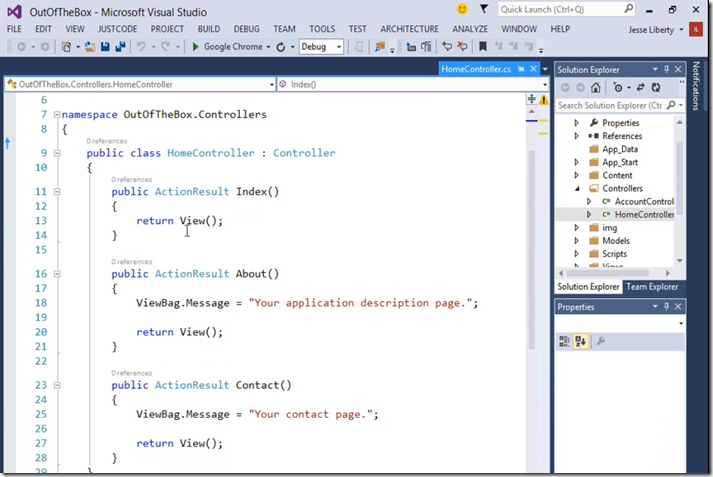Click the Solution Explorer horizontal scrollbar
The height and width of the screenshot is (477, 713).
(607, 273)
